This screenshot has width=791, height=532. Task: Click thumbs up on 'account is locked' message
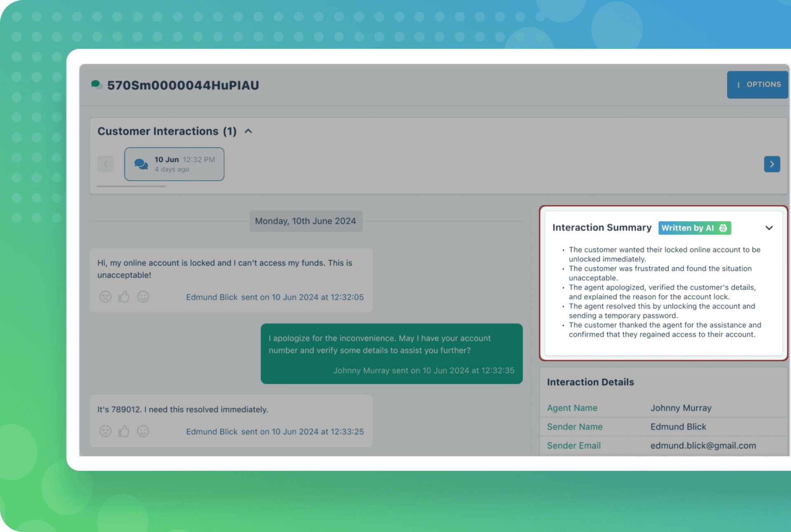[x=124, y=297]
